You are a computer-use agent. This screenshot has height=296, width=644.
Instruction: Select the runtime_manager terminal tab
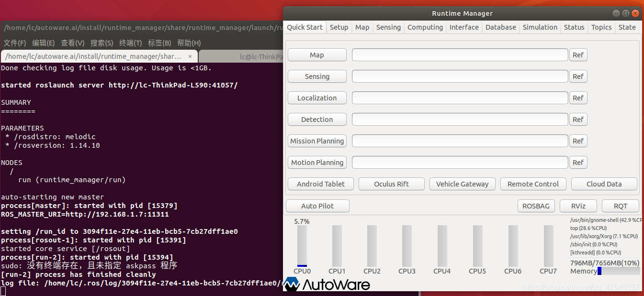(x=99, y=56)
